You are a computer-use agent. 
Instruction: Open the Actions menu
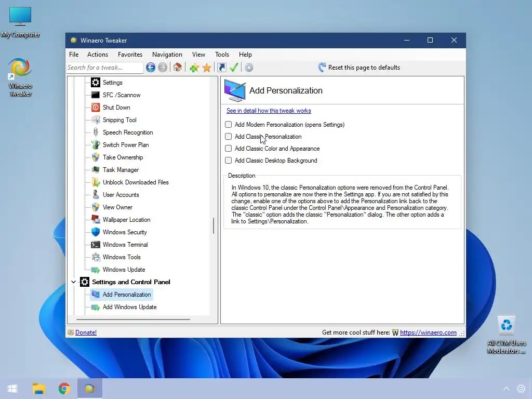coord(98,54)
